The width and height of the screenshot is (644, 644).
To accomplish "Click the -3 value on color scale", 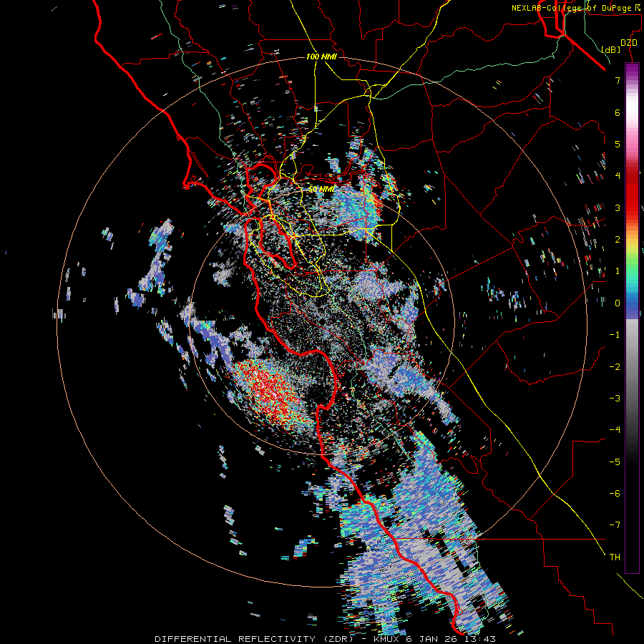I will [615, 398].
